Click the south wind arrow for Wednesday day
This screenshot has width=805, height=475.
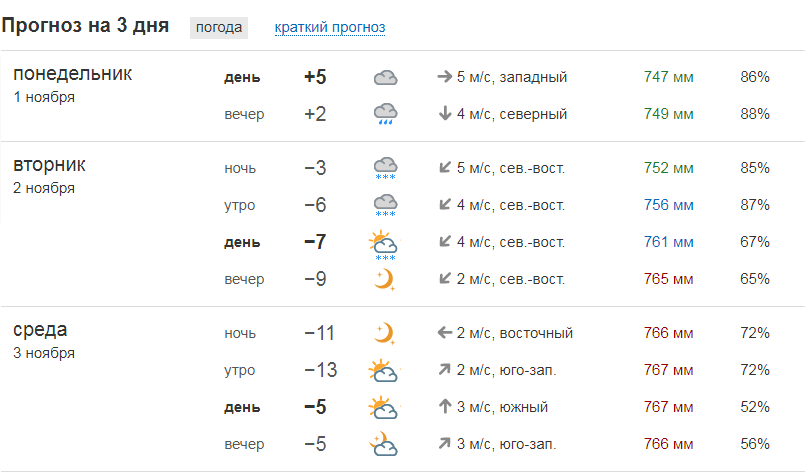(x=445, y=407)
